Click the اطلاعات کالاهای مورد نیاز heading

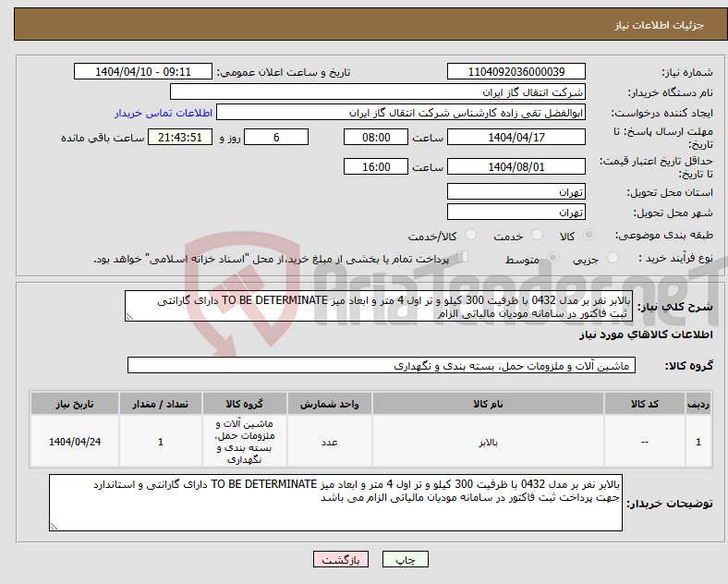pyautogui.click(x=646, y=335)
